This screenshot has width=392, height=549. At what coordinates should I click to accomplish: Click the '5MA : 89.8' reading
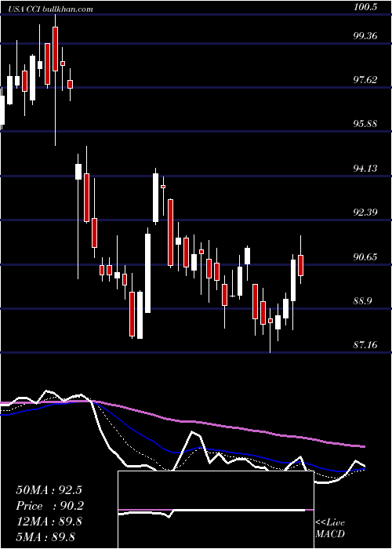[45, 536]
